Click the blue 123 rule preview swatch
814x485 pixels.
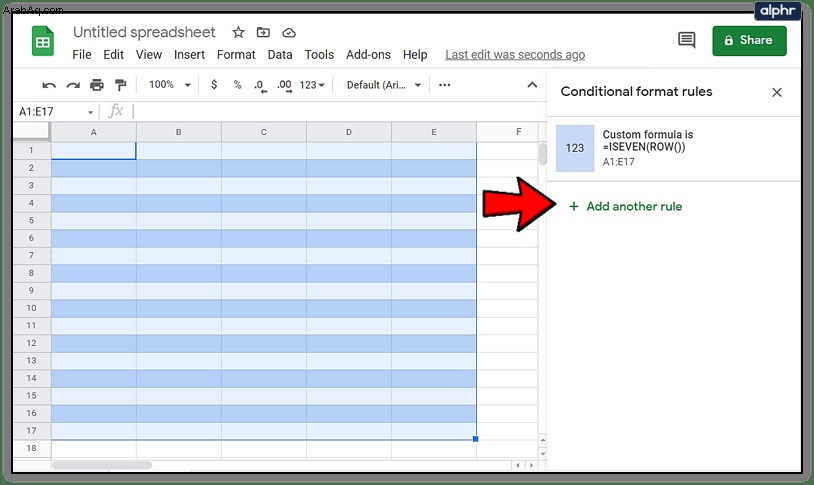tap(575, 148)
